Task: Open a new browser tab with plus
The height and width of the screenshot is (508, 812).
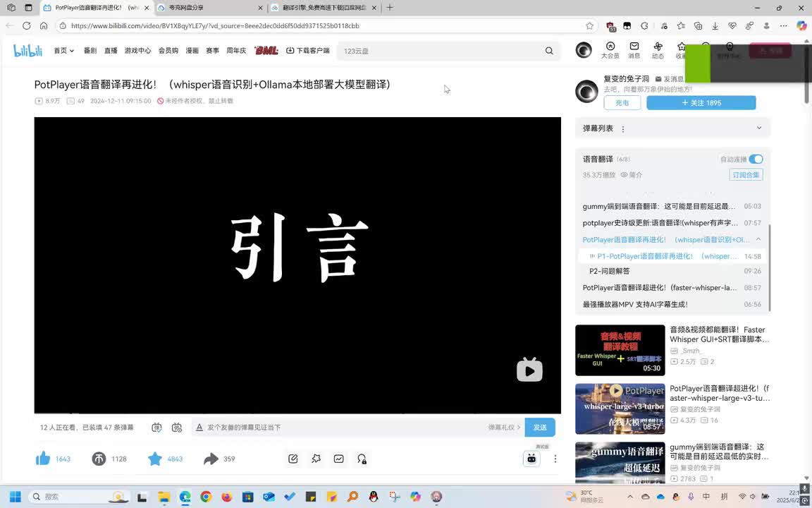Action: pos(390,8)
